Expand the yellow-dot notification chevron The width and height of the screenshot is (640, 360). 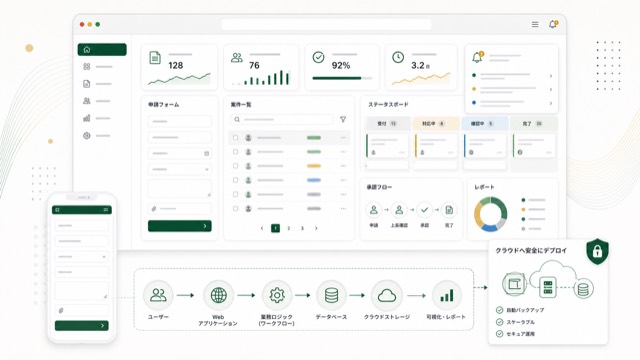click(x=551, y=89)
